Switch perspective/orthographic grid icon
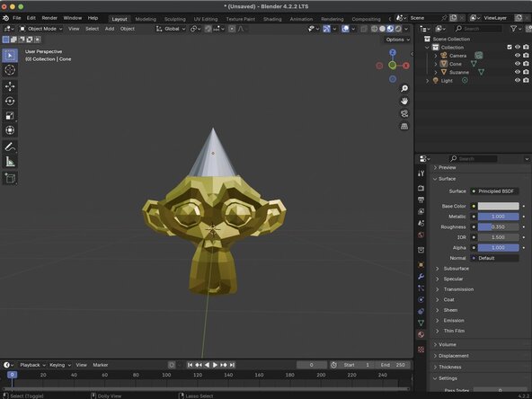This screenshot has width=532, height=399. coord(404,126)
